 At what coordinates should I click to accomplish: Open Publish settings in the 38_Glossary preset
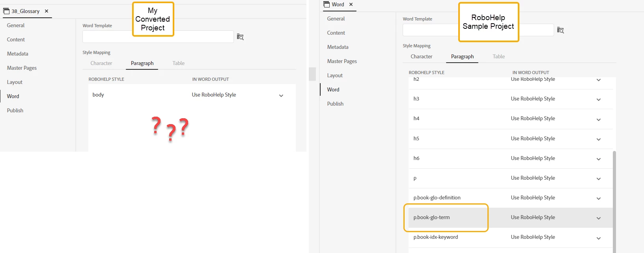tap(15, 110)
